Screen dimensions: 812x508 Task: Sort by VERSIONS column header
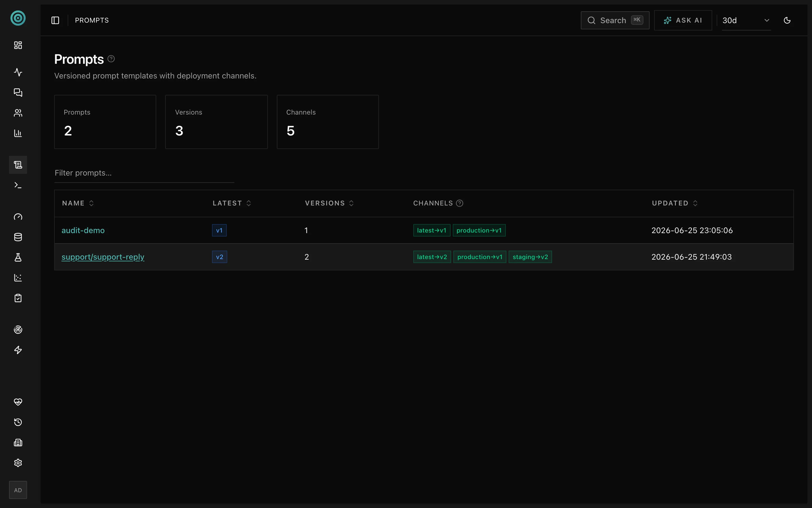click(330, 203)
